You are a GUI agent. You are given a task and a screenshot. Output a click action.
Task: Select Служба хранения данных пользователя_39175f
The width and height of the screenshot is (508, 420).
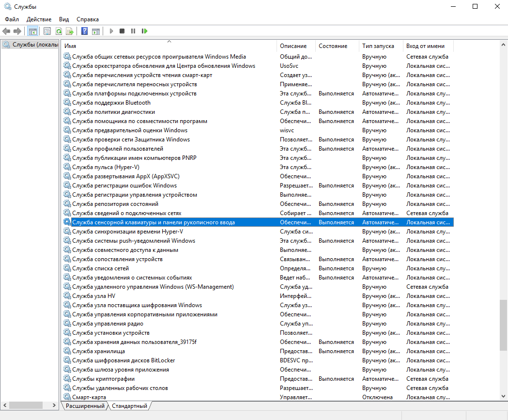pos(258,342)
